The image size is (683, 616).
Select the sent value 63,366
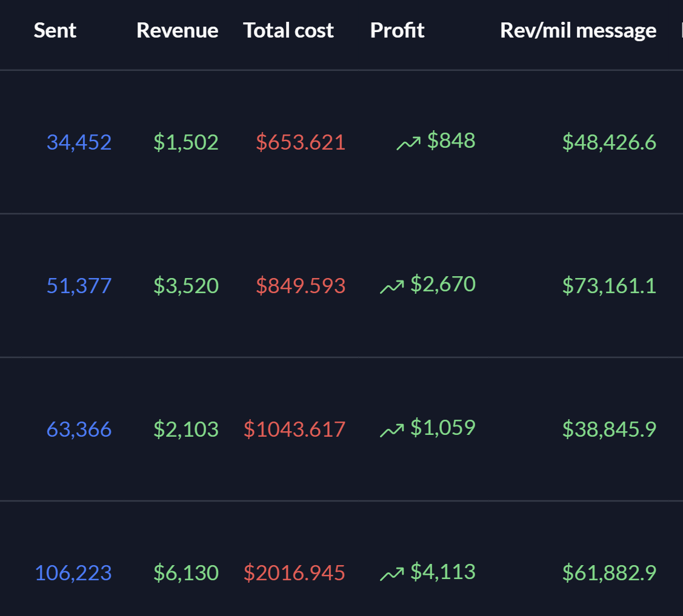click(79, 429)
